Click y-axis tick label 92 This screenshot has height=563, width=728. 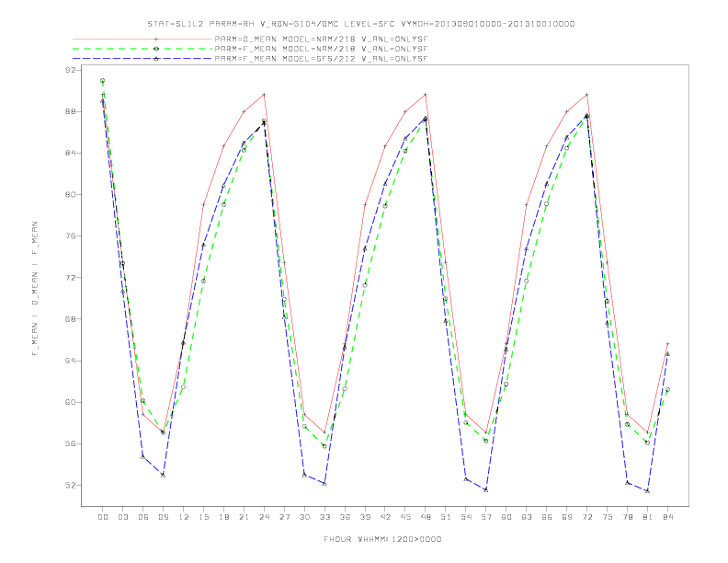tap(72, 70)
